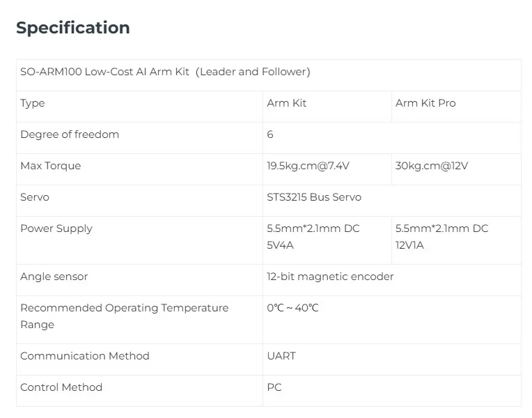This screenshot has height=418, width=532.
Task: Select the 5V4A power supply cell
Action: point(313,237)
